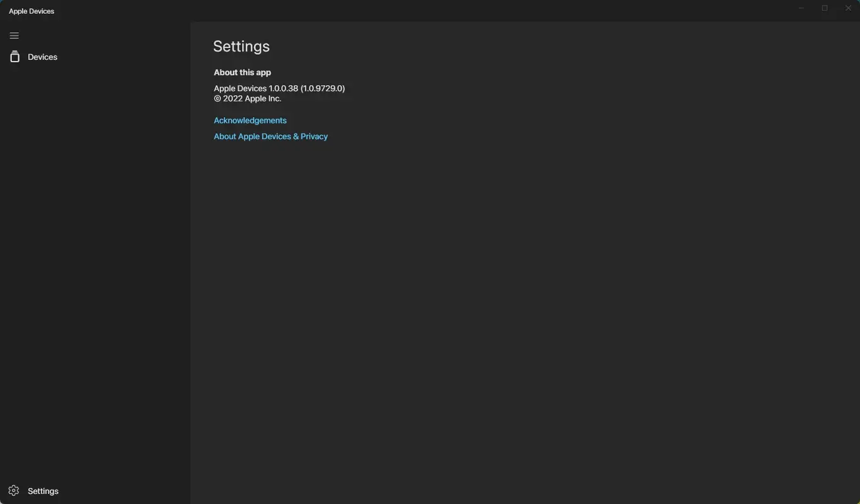Minimize the Apple Devices window

(x=801, y=8)
